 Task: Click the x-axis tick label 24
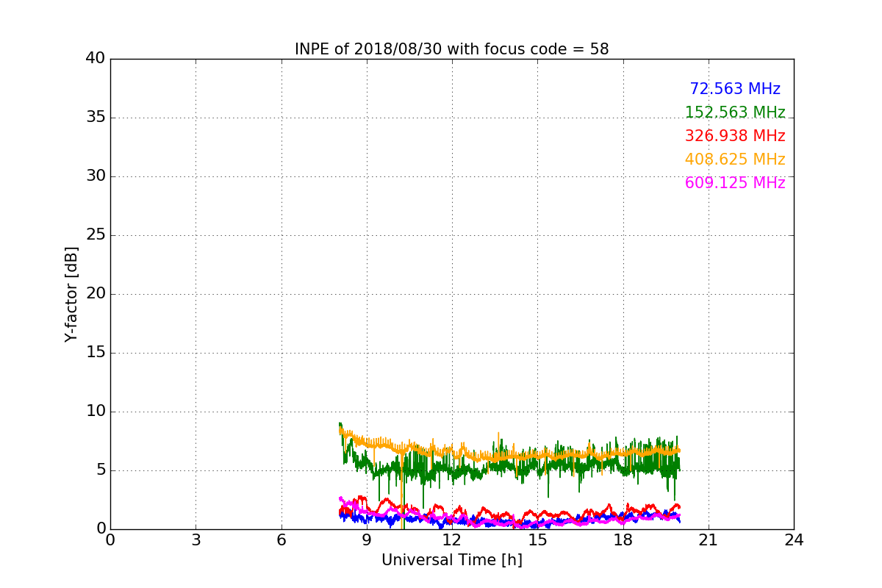tap(794, 540)
